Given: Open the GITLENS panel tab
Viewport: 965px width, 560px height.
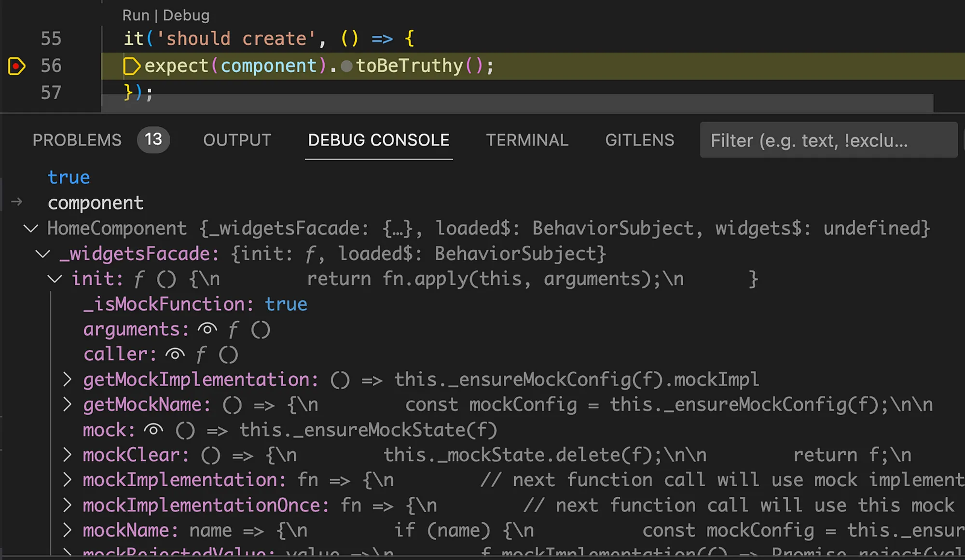Looking at the screenshot, I should 639,140.
